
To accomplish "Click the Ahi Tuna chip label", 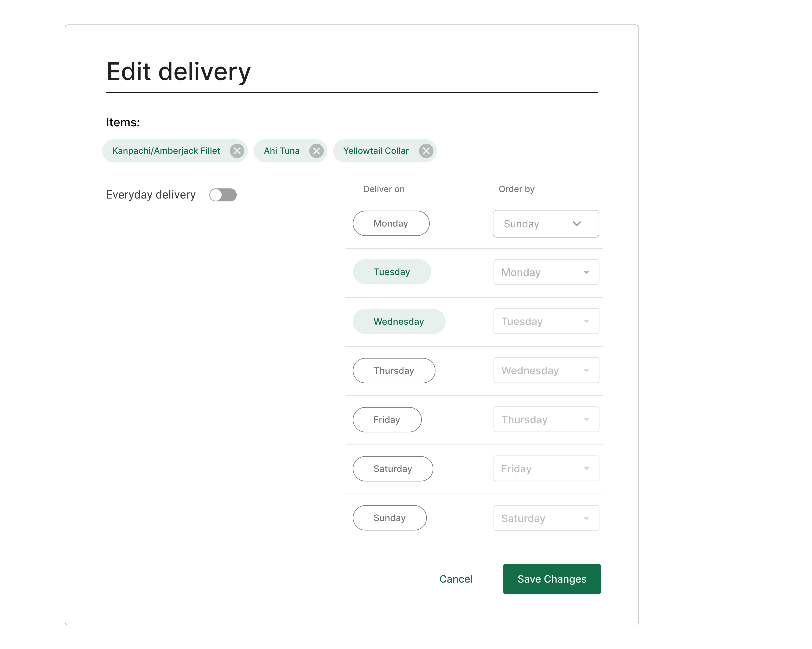I will tap(282, 151).
